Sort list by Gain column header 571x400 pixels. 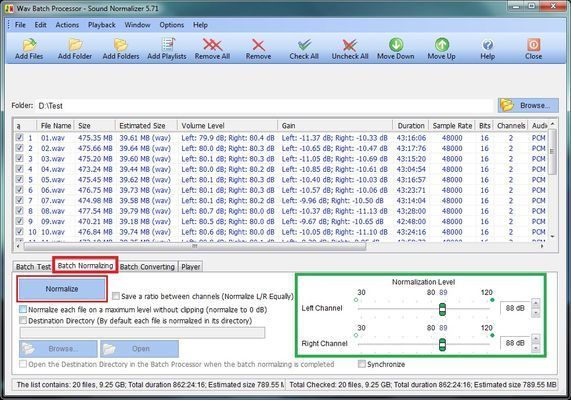point(335,126)
